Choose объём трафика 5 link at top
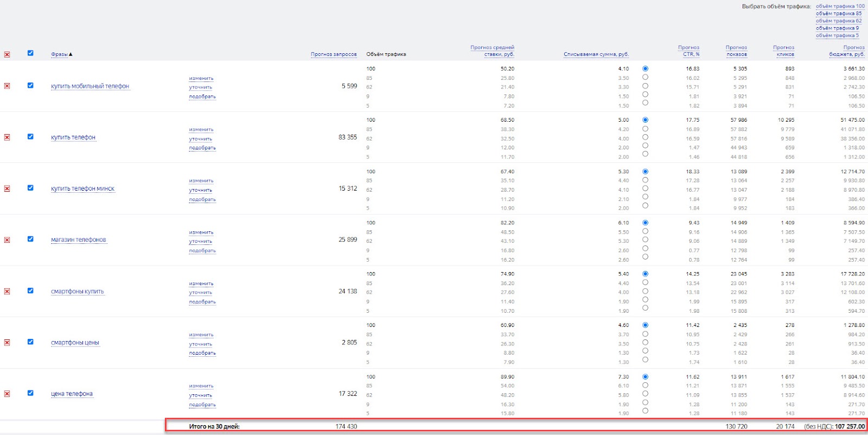This screenshot has width=868, height=435. point(837,35)
